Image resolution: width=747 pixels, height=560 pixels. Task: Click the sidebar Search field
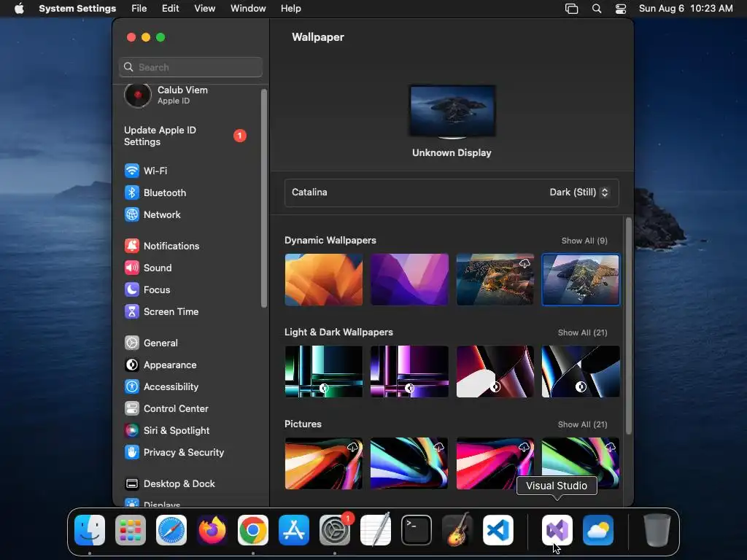(190, 67)
